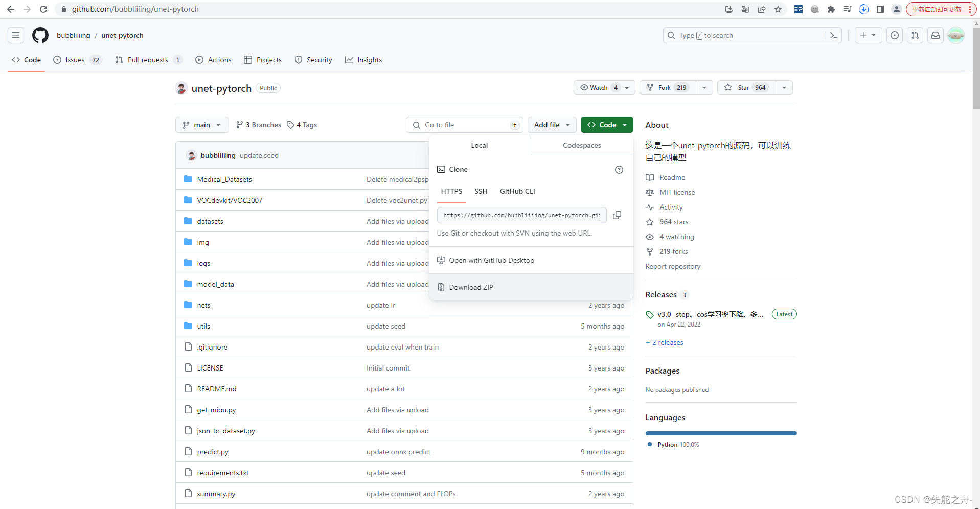
Task: Open the browser extensions puzzle icon
Action: tap(831, 9)
